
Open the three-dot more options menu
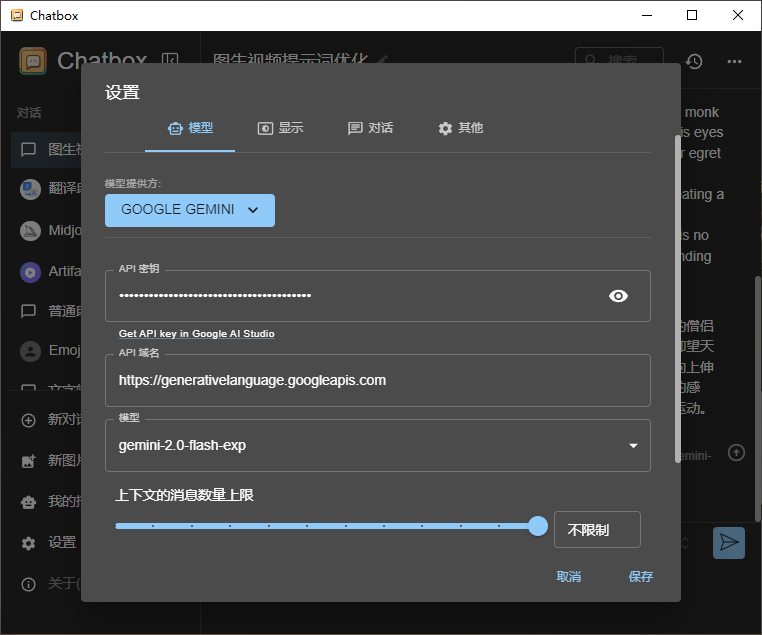735,61
